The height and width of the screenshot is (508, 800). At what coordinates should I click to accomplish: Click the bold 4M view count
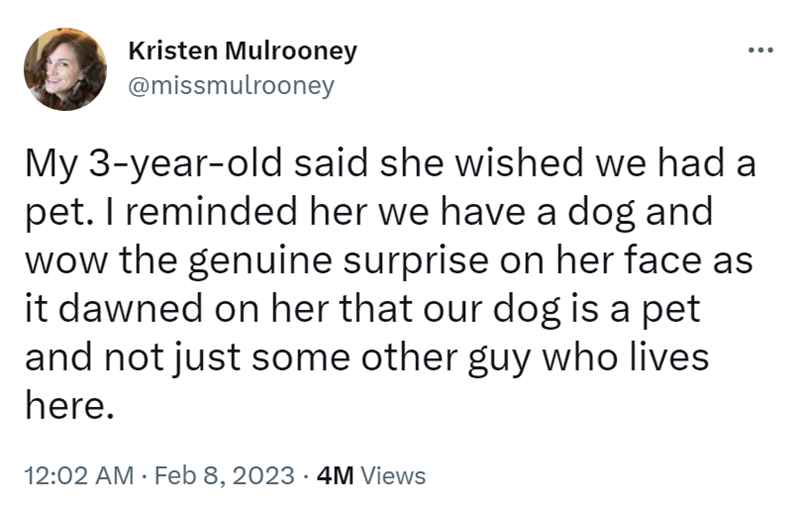[x=333, y=476]
